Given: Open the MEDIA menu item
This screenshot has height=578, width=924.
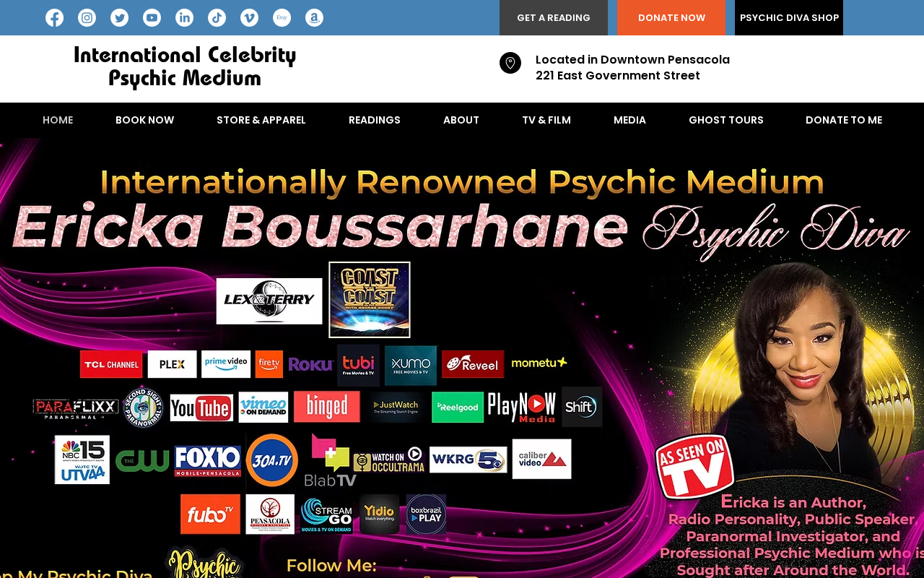Looking at the screenshot, I should click(630, 120).
